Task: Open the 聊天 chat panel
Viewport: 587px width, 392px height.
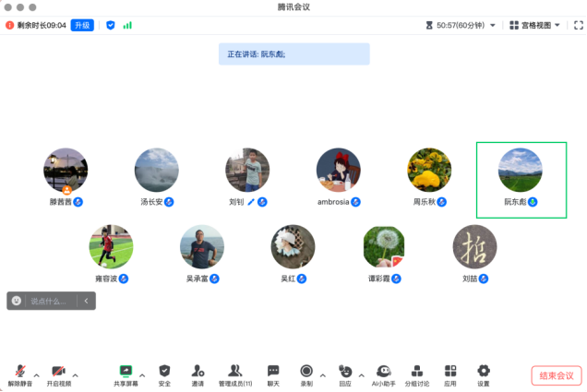Action: [x=273, y=372]
